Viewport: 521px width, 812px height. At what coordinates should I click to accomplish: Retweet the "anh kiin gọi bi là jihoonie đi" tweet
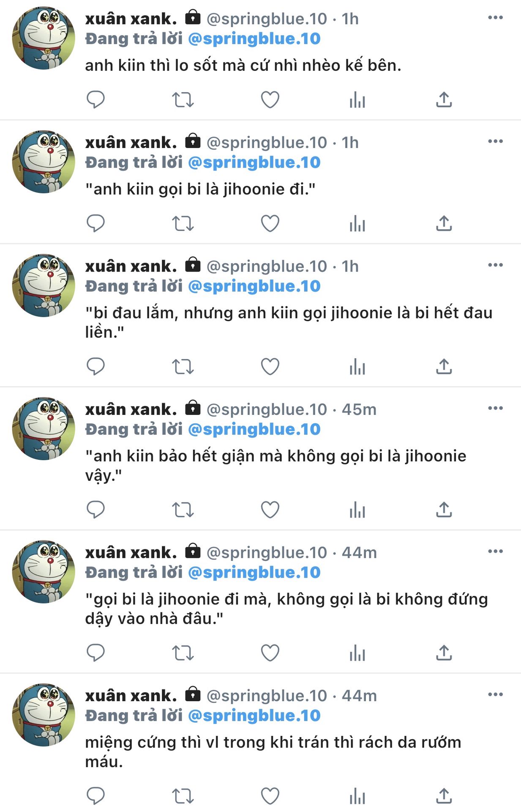click(183, 223)
